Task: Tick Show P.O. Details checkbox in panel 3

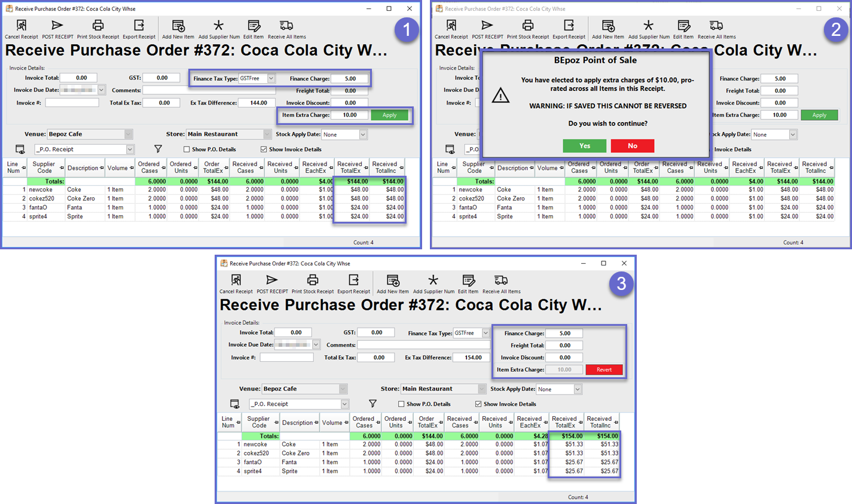Action: click(401, 404)
